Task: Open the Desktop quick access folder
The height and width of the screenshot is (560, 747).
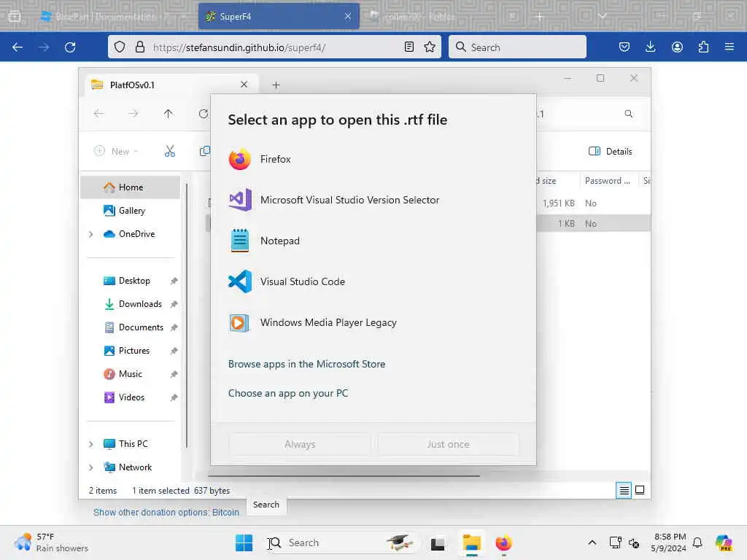Action: 134,281
